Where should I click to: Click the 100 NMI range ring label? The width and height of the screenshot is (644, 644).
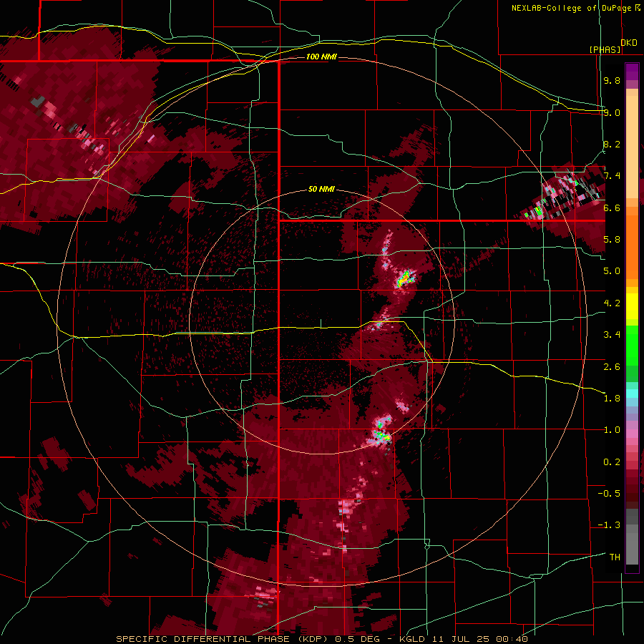pyautogui.click(x=321, y=57)
